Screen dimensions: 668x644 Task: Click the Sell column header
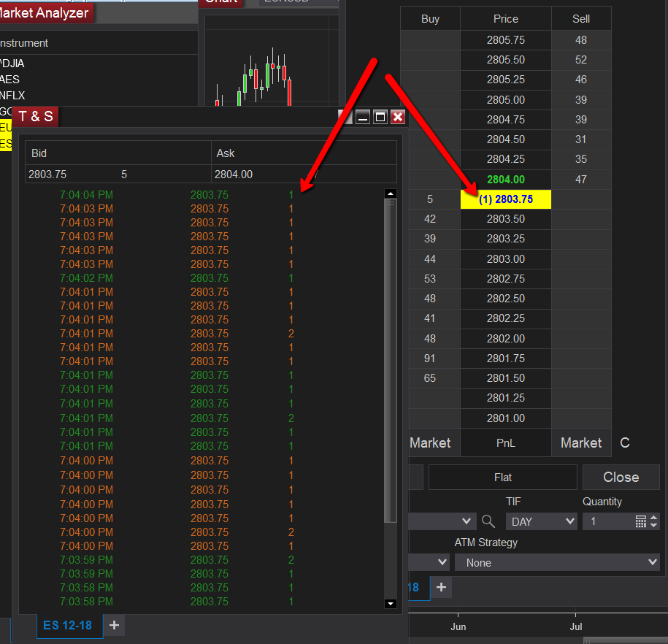pos(581,19)
